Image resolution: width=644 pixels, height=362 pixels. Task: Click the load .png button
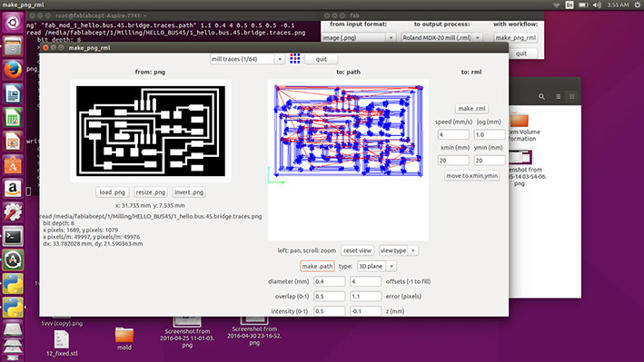point(112,192)
